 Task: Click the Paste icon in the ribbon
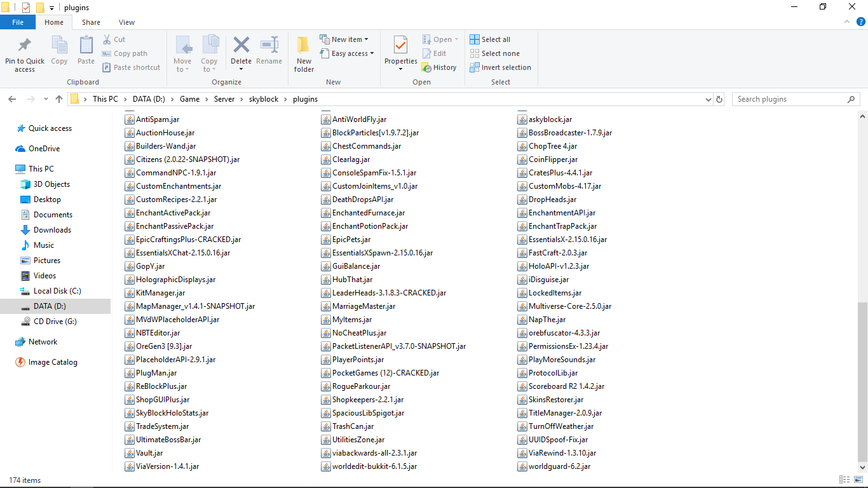[86, 45]
